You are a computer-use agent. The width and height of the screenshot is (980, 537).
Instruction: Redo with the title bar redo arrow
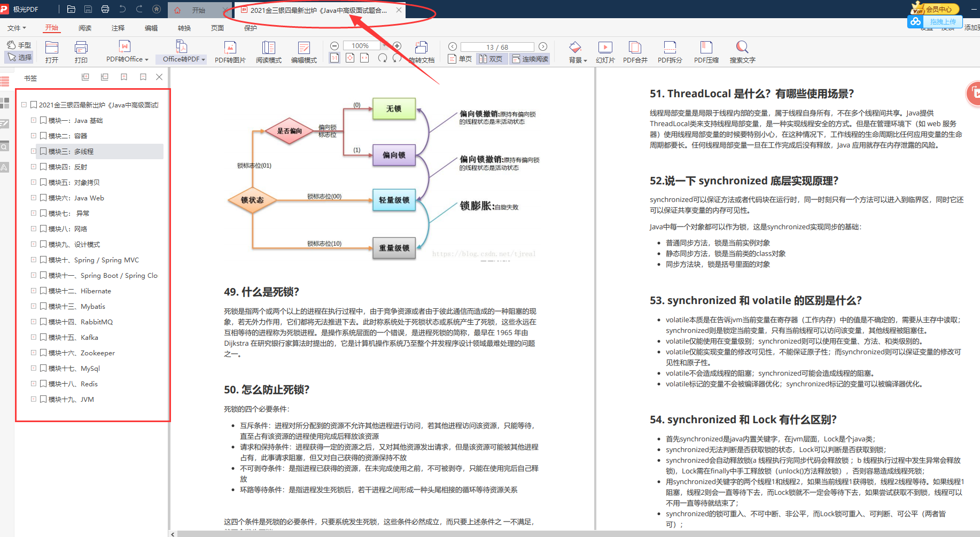click(x=139, y=9)
